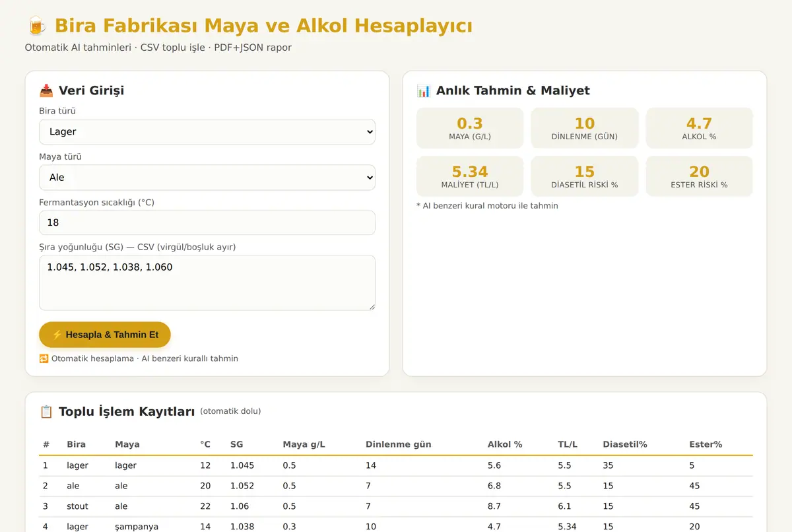Click the Bira column header
Image resolution: width=792 pixels, height=532 pixels.
click(76, 444)
